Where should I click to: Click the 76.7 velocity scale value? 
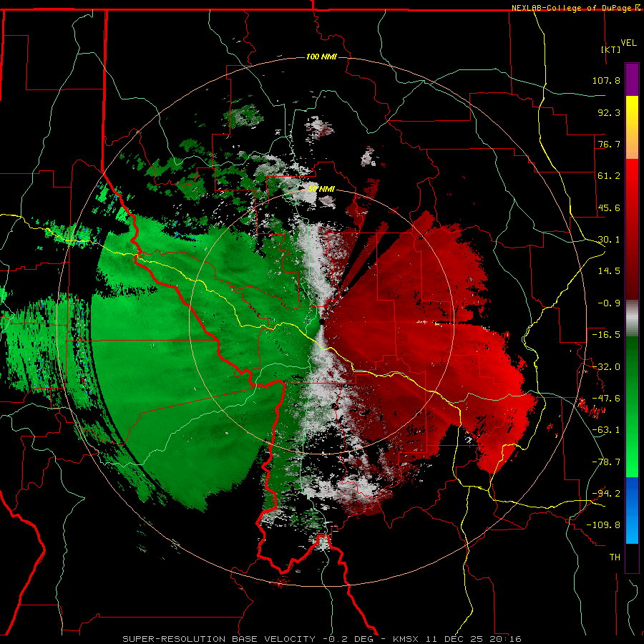609,144
